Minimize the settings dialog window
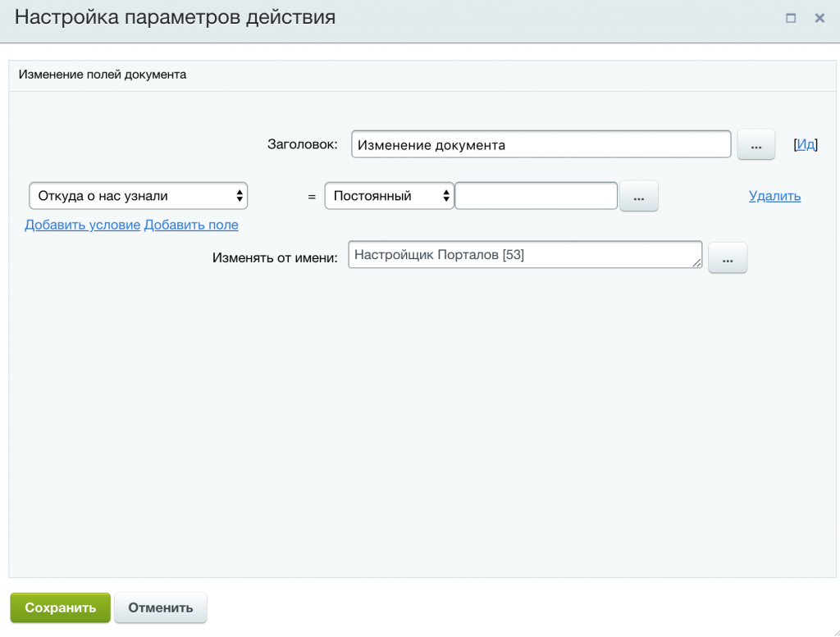 click(x=790, y=17)
